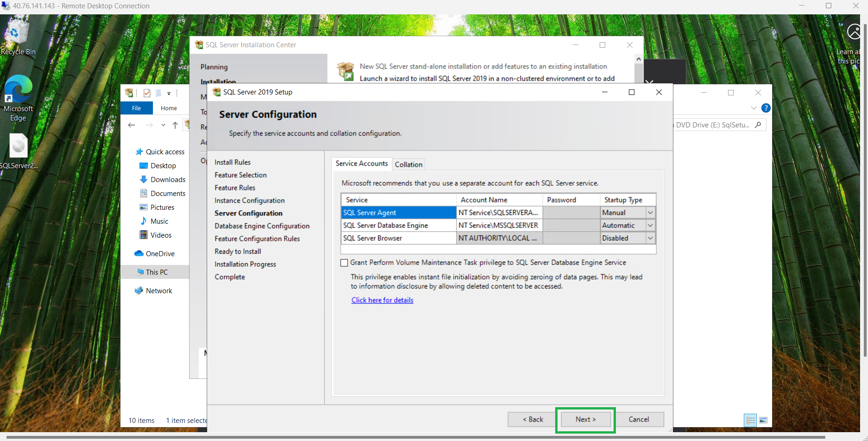Open File tab in Explorer ribbon
The image size is (868, 441).
(136, 108)
